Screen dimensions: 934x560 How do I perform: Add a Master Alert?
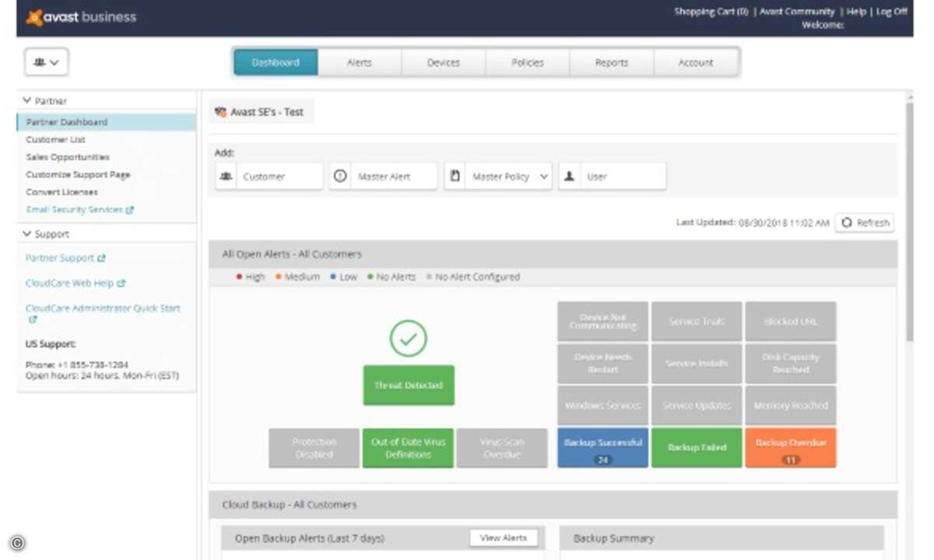pyautogui.click(x=383, y=177)
